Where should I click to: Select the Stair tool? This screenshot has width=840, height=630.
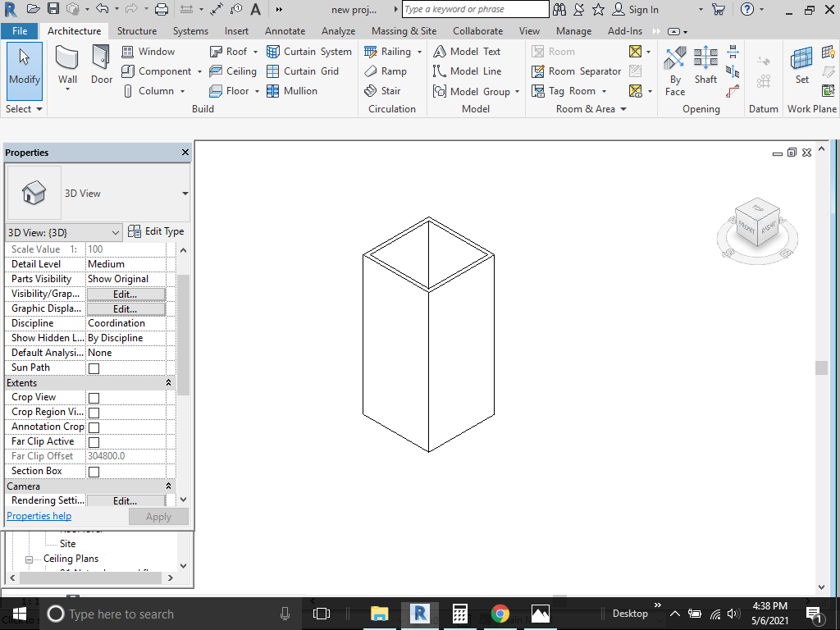(382, 91)
